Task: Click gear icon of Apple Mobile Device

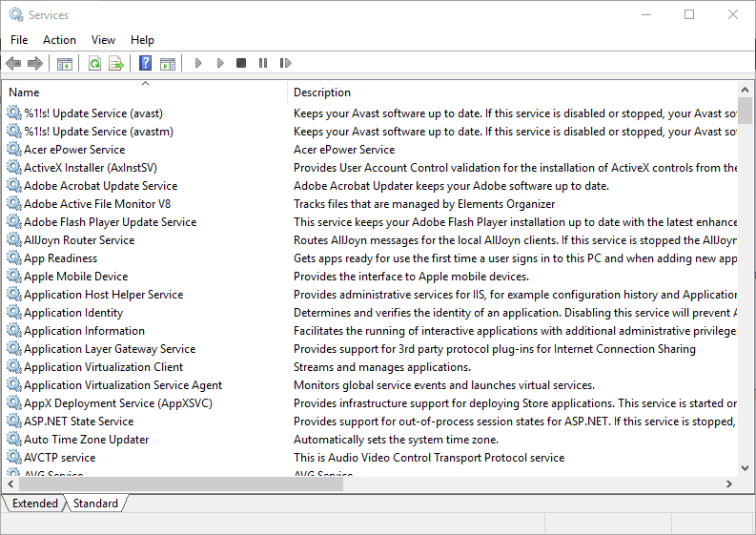Action: 14,277
